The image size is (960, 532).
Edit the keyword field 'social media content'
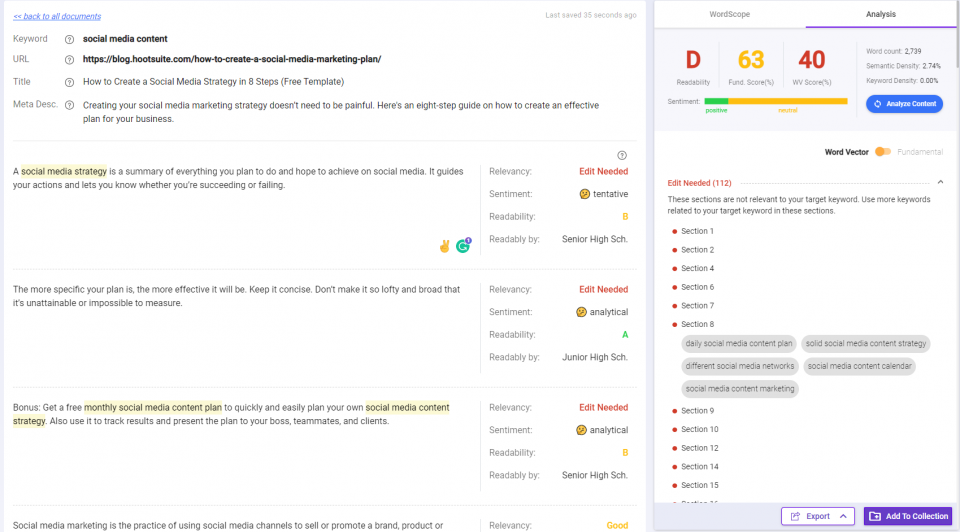tap(125, 39)
